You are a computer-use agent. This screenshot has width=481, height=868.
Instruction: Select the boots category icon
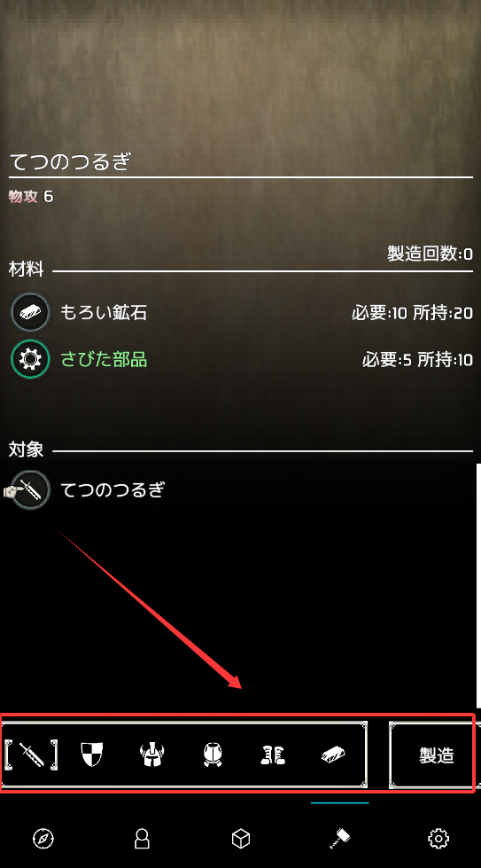[x=273, y=755]
